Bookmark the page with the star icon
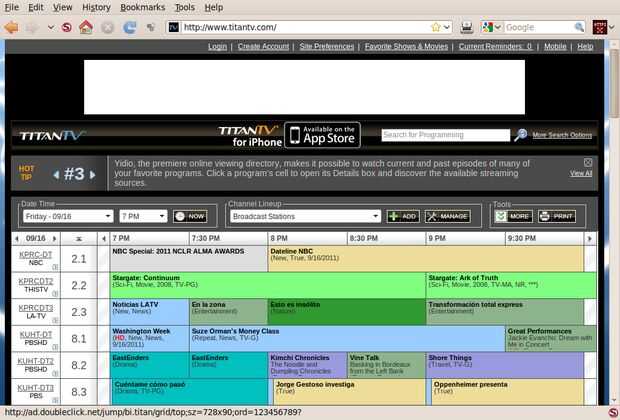The height and width of the screenshot is (420, 620). [x=436, y=27]
